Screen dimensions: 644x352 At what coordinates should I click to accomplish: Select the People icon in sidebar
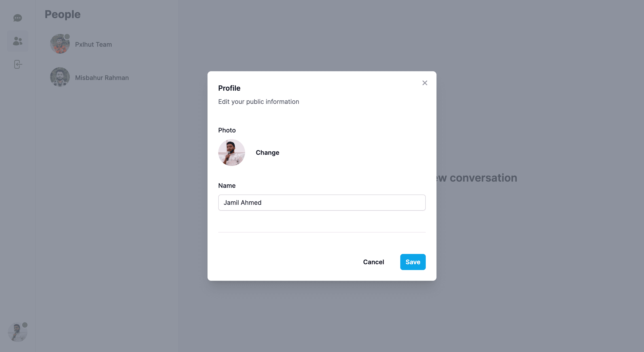(x=17, y=41)
